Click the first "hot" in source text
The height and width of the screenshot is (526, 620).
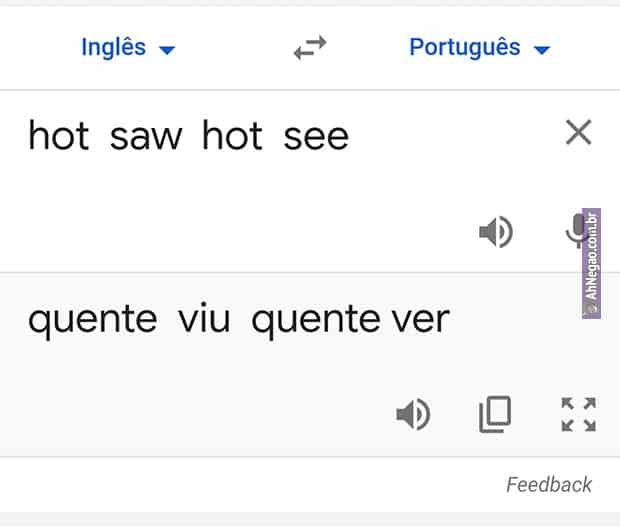[x=58, y=136]
